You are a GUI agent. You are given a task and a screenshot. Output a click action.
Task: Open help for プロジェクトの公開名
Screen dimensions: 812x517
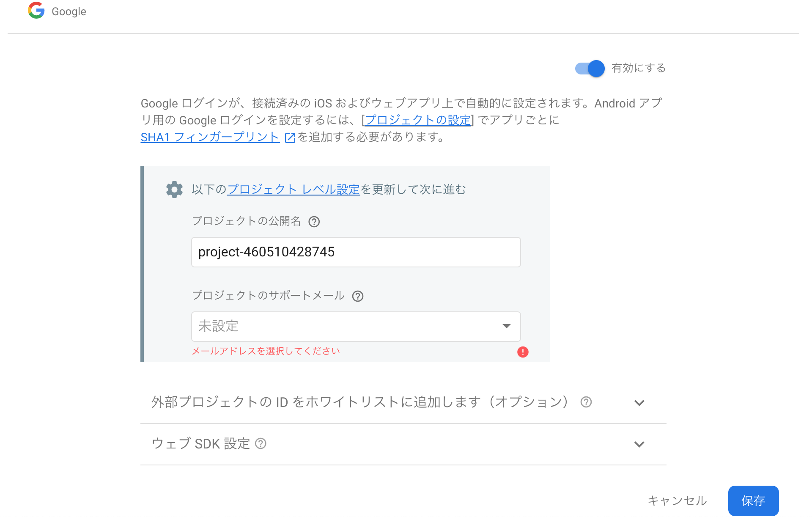coord(314,221)
